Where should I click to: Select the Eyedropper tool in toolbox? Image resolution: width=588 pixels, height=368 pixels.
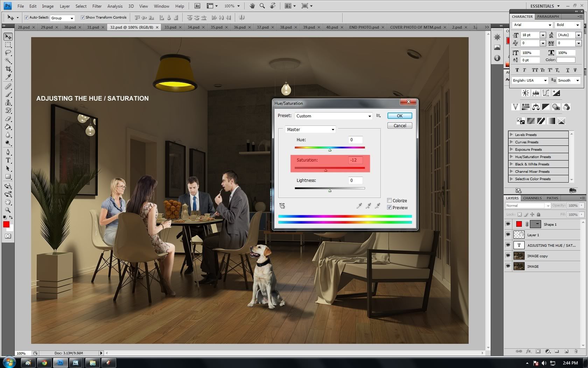click(8, 77)
